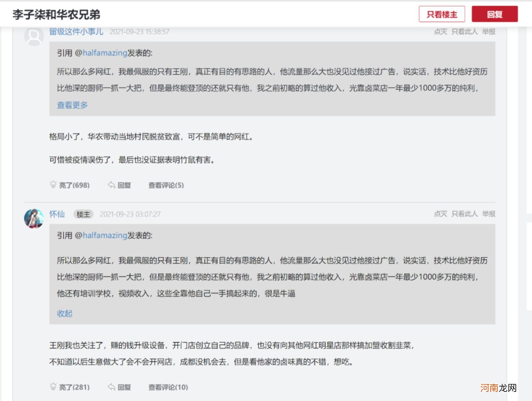Click comment text starting 王刚我也关注了
The width and height of the screenshot is (532, 401).
pos(231,345)
